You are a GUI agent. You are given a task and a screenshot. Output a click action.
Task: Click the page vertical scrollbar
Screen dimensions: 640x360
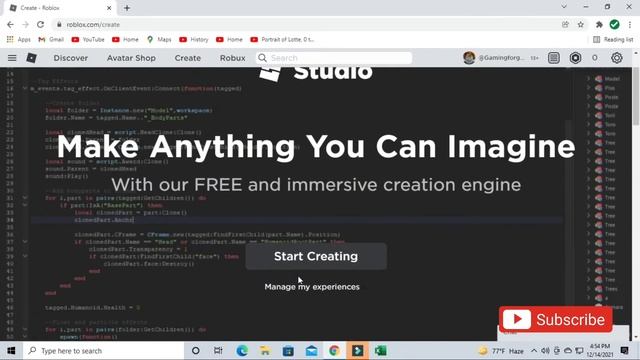pos(636,97)
